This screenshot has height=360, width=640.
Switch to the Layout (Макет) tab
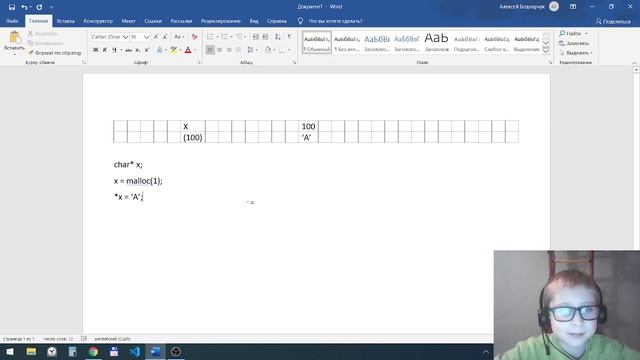click(x=129, y=21)
